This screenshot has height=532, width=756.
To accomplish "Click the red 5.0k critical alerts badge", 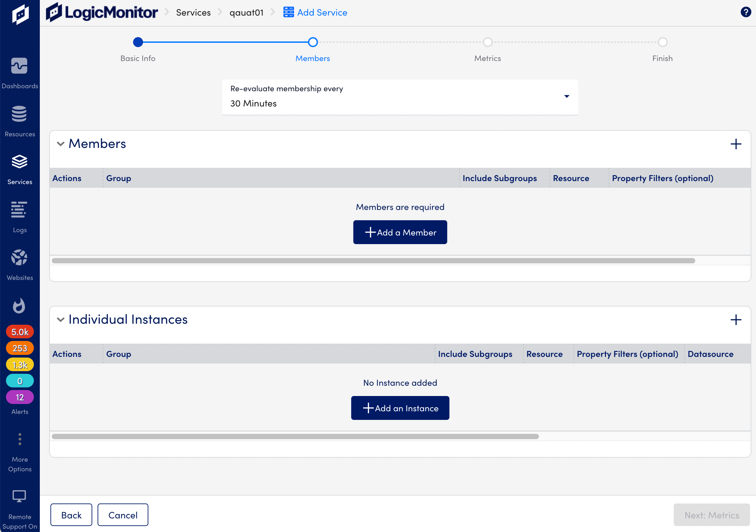I will [x=20, y=332].
